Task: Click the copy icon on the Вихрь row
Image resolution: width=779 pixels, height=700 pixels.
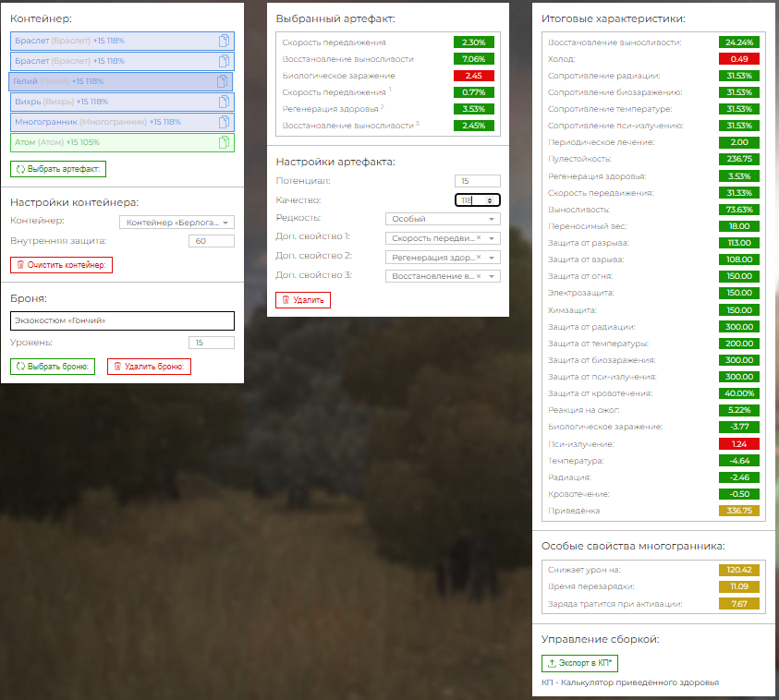Action: pos(223,102)
